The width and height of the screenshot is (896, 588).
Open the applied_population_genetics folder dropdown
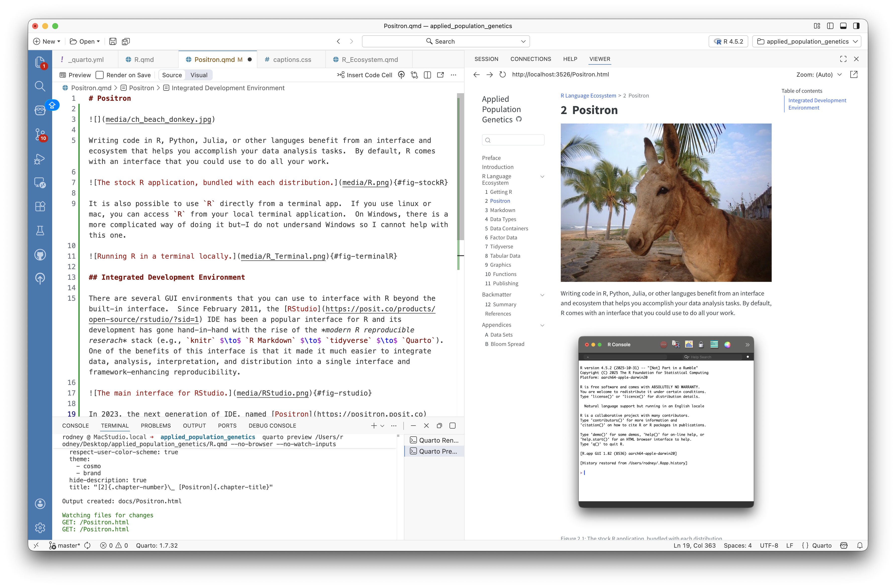[x=807, y=41]
